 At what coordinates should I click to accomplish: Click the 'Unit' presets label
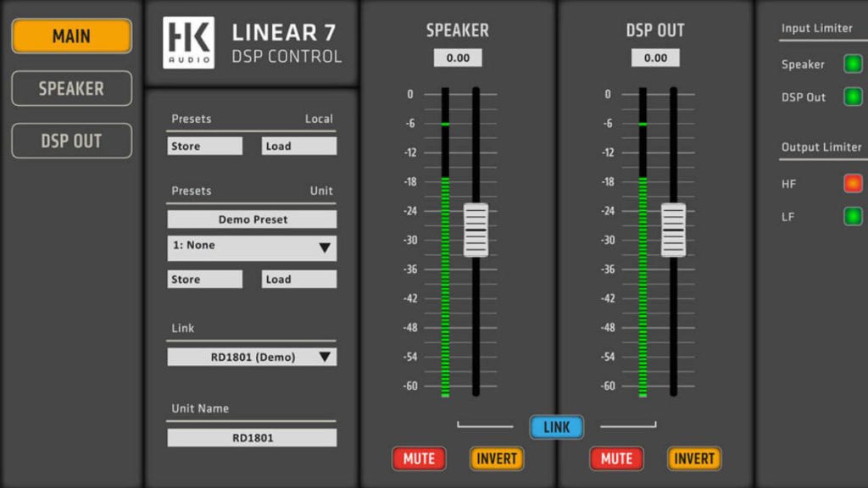(321, 191)
